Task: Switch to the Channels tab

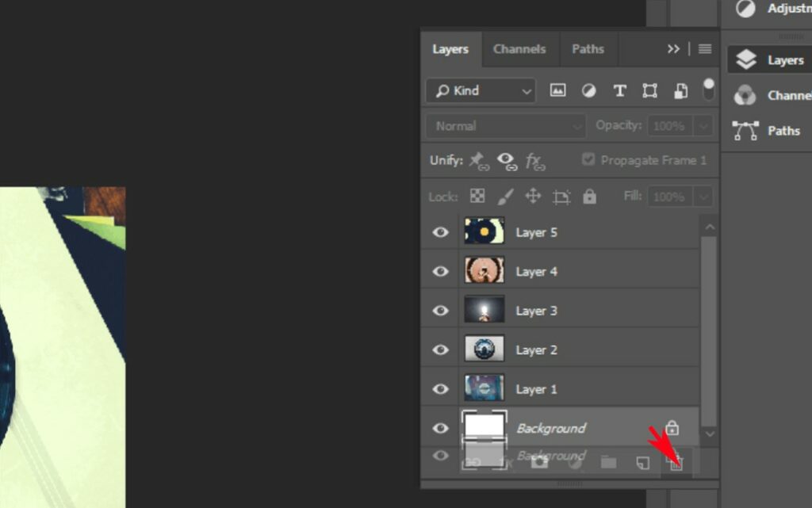Action: tap(519, 49)
